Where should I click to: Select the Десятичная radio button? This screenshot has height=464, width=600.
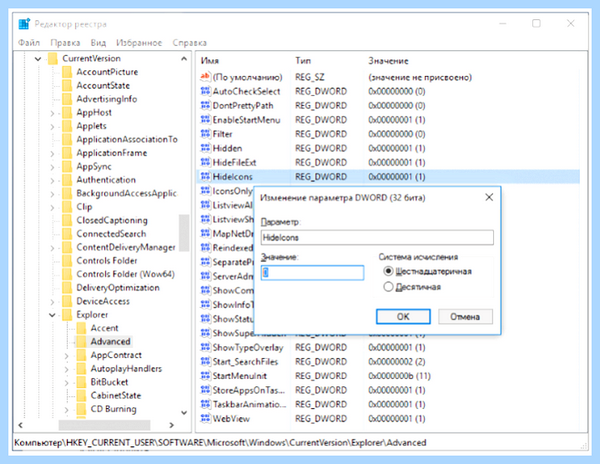tap(388, 287)
